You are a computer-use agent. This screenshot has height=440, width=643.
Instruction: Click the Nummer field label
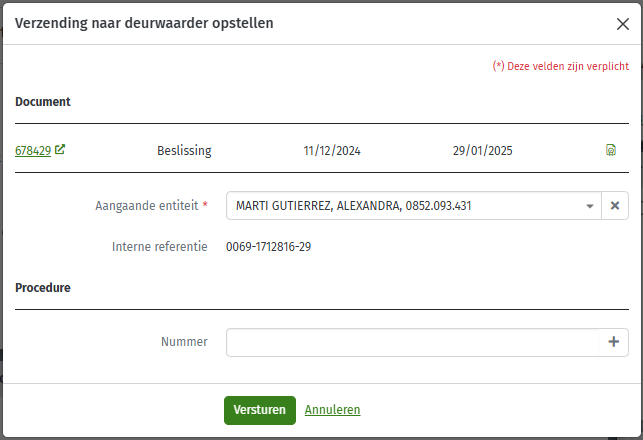[x=184, y=342]
